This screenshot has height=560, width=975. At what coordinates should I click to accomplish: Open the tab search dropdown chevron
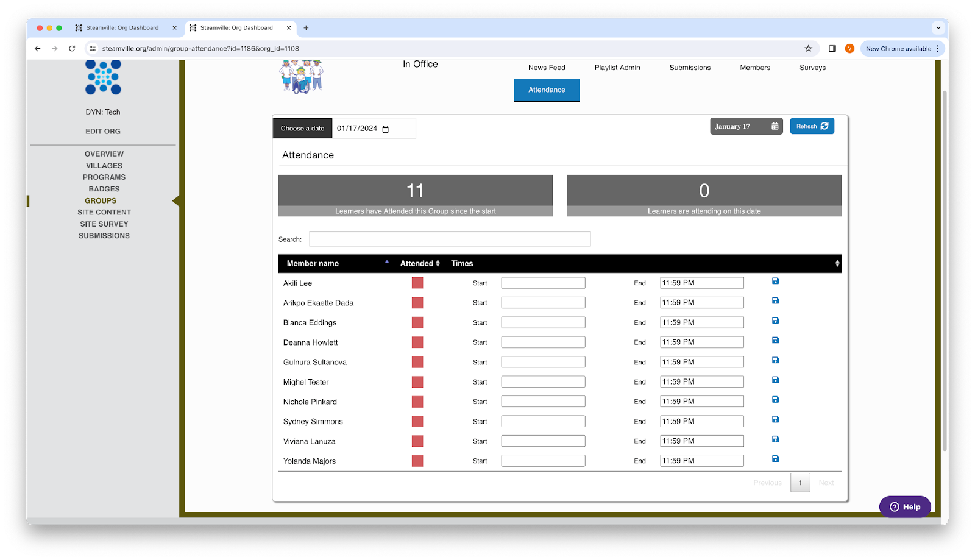coord(938,28)
